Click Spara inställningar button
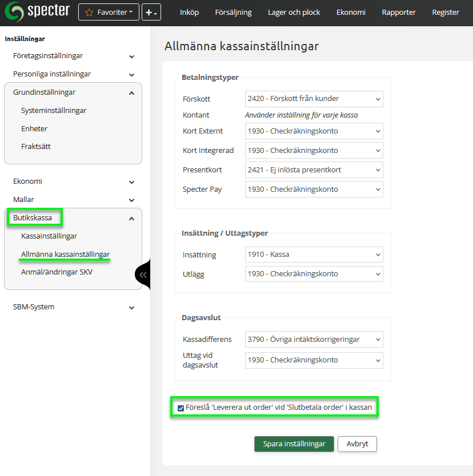The image size is (473, 476). [x=294, y=444]
